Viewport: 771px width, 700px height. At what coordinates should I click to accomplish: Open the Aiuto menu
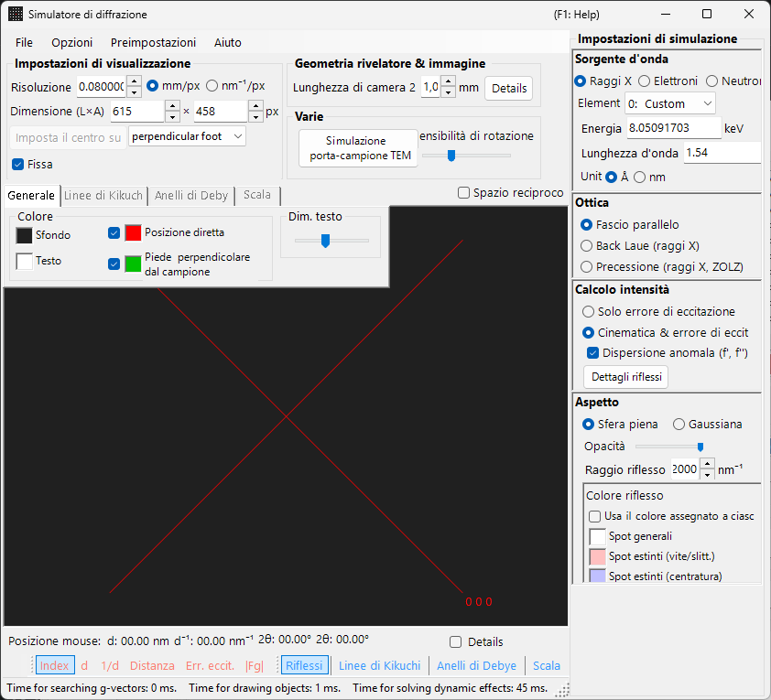pos(228,43)
